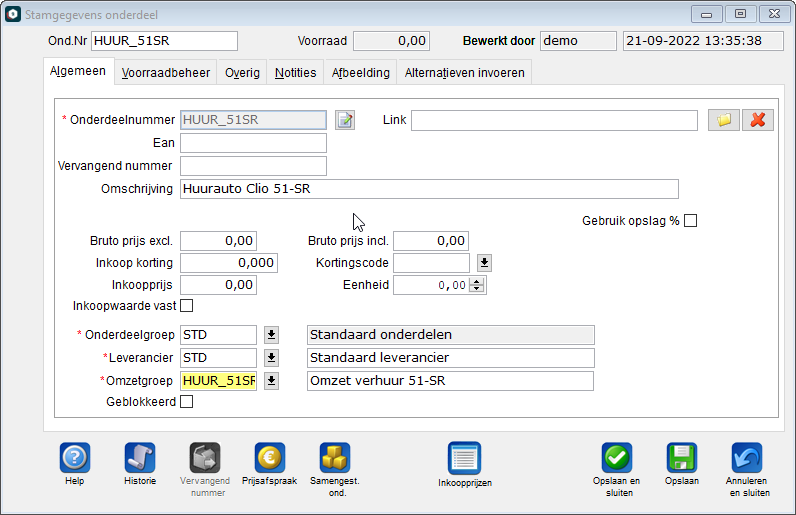Remove link with red X icon
This screenshot has width=796, height=515.
(x=758, y=120)
